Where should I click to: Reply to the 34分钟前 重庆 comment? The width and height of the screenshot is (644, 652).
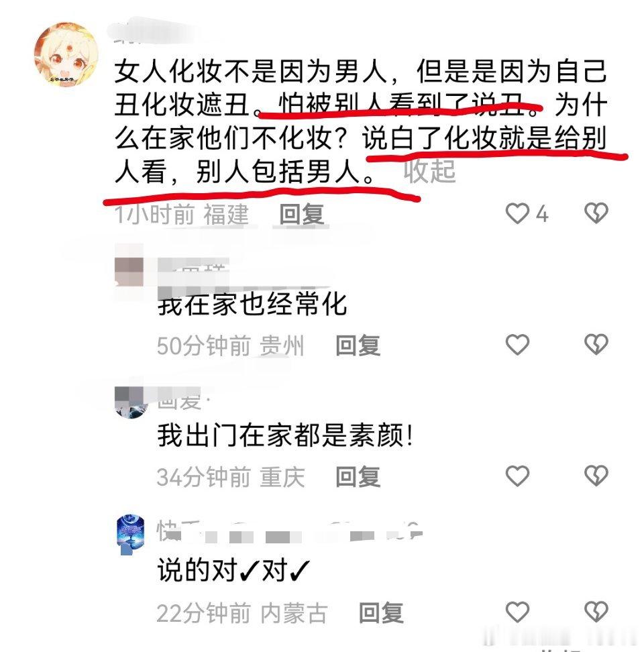tap(358, 476)
